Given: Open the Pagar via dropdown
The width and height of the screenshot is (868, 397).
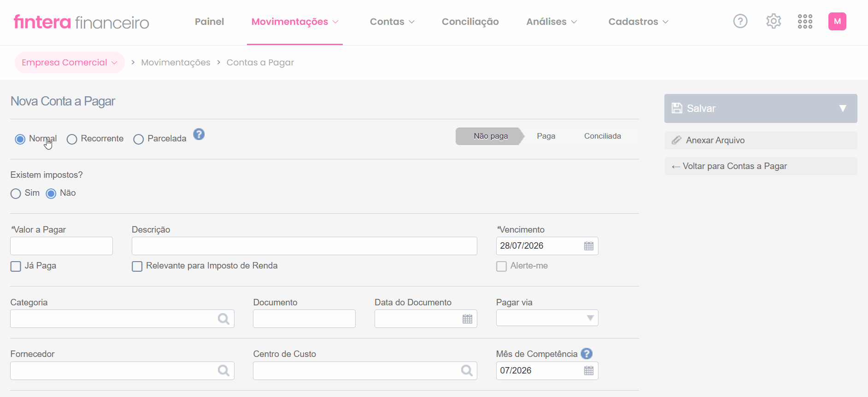Looking at the screenshot, I should click(547, 318).
